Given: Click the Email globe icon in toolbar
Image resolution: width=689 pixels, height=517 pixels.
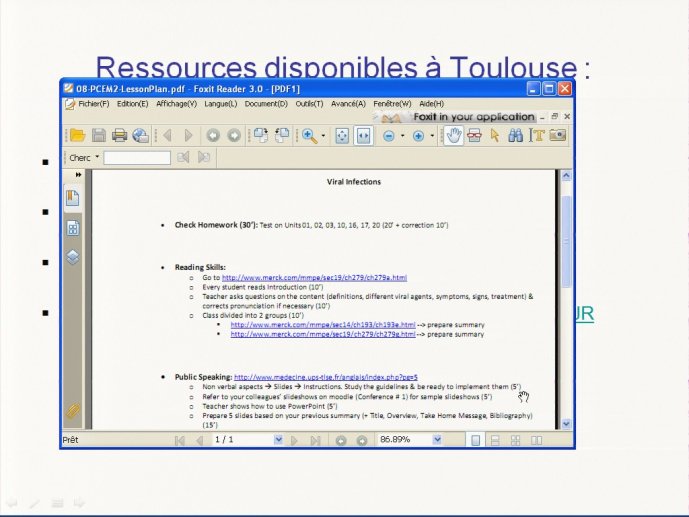Looking at the screenshot, I should pyautogui.click(x=141, y=136).
